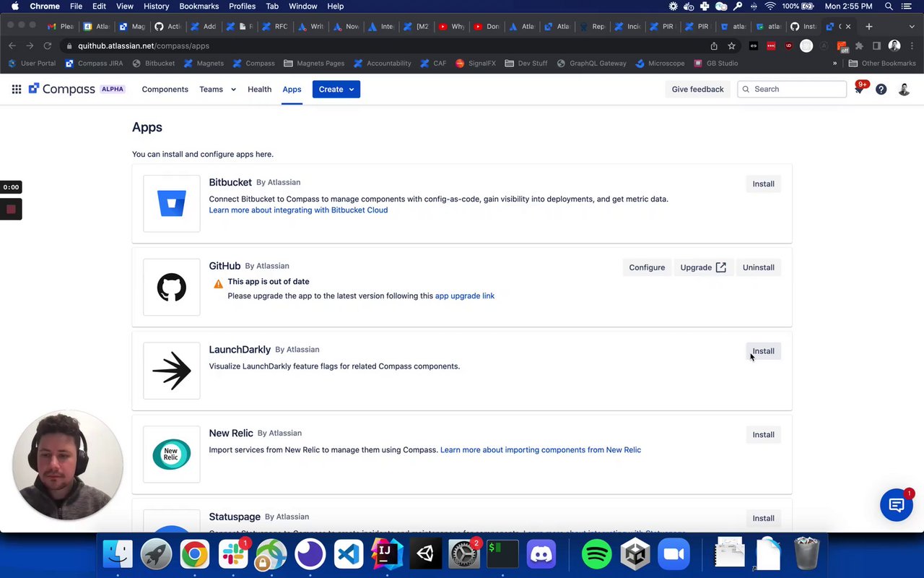Open Finder from the Dock
Viewport: 924px width, 578px height.
point(118,554)
